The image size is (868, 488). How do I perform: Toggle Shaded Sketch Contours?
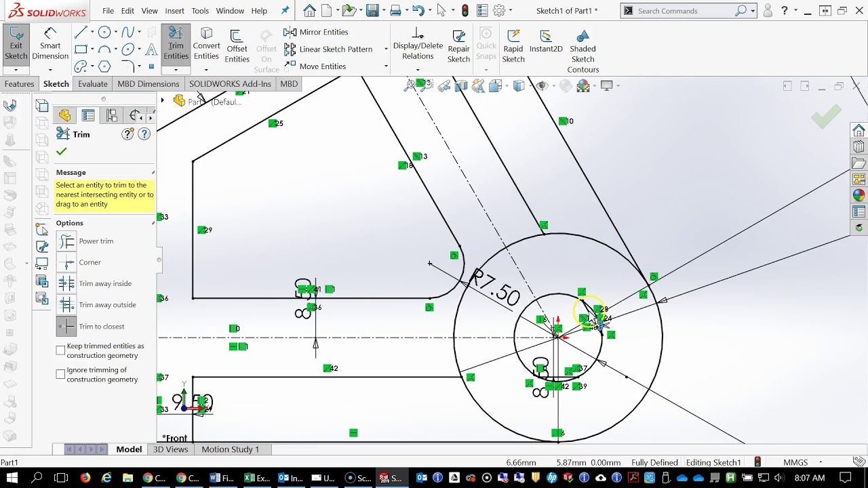583,50
